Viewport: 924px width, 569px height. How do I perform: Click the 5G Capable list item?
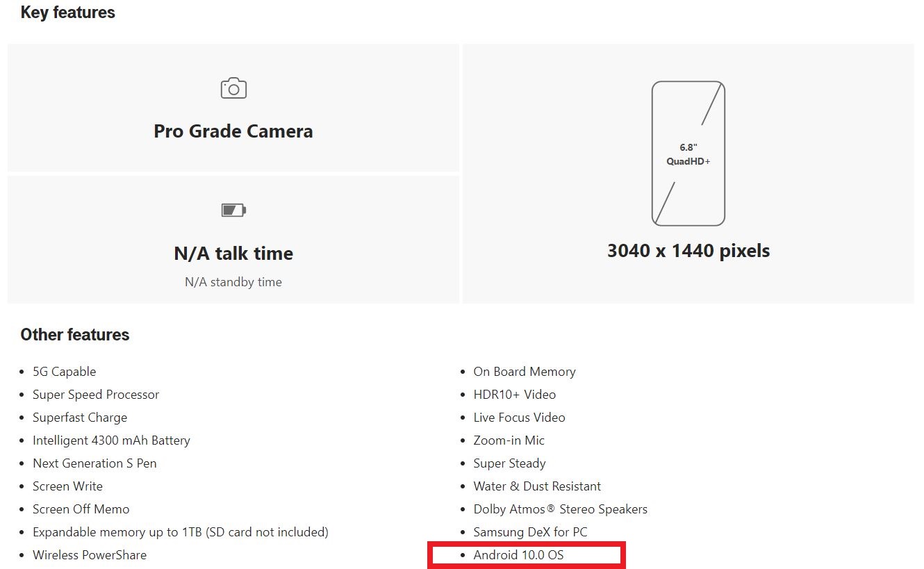point(65,372)
